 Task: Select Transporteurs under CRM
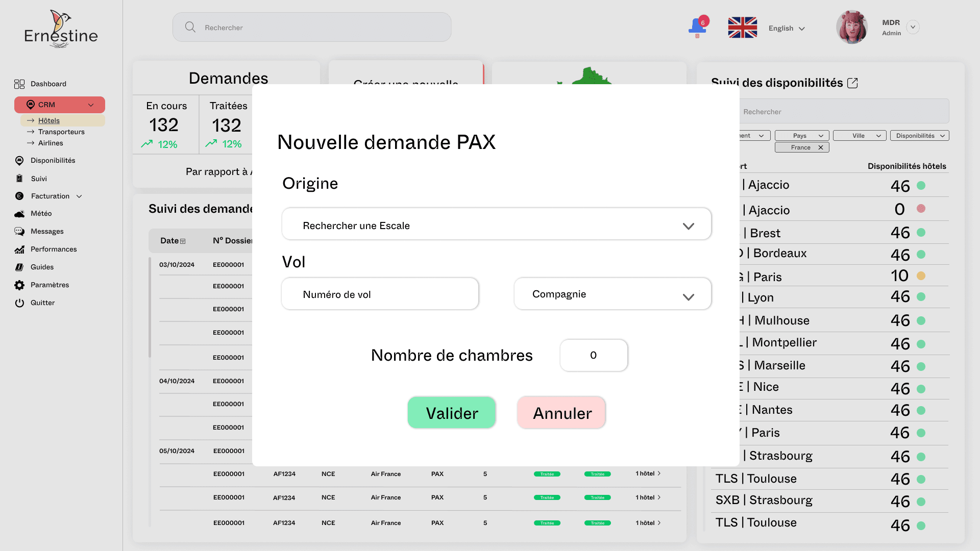pos(61,132)
